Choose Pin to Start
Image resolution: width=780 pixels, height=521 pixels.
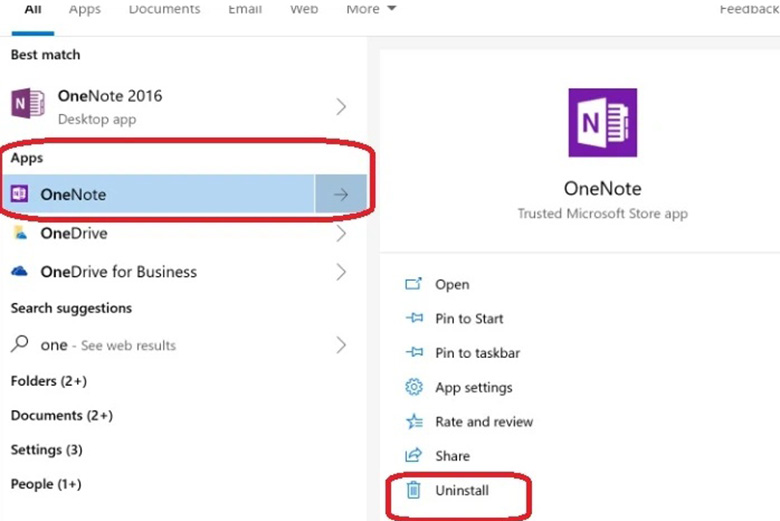coord(469,318)
